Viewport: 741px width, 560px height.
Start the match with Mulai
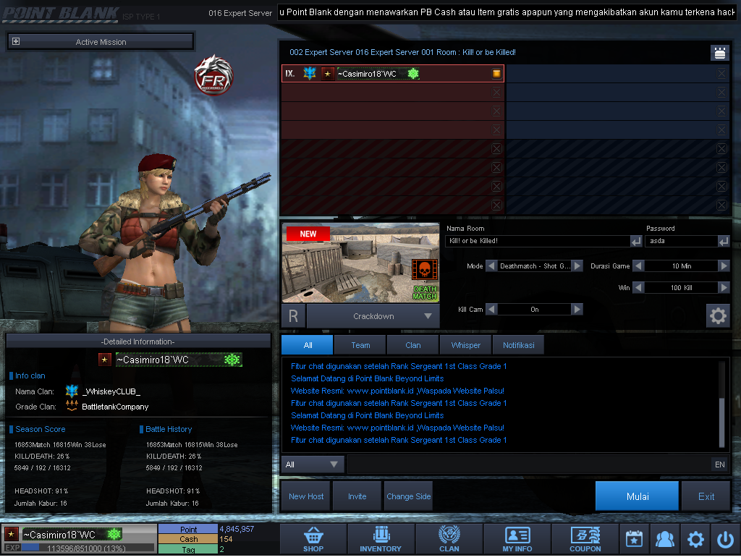pos(638,496)
